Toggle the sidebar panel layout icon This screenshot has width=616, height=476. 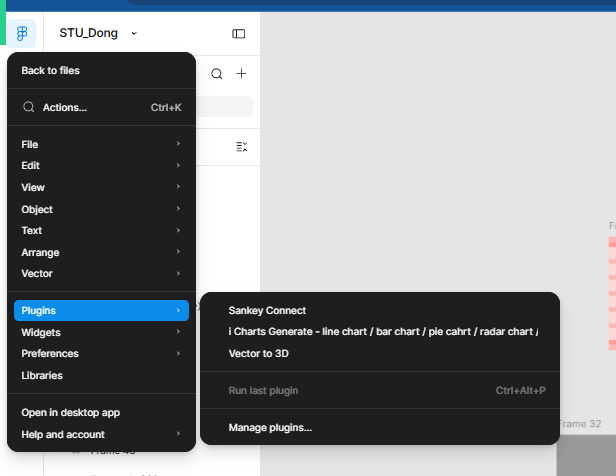tap(238, 34)
